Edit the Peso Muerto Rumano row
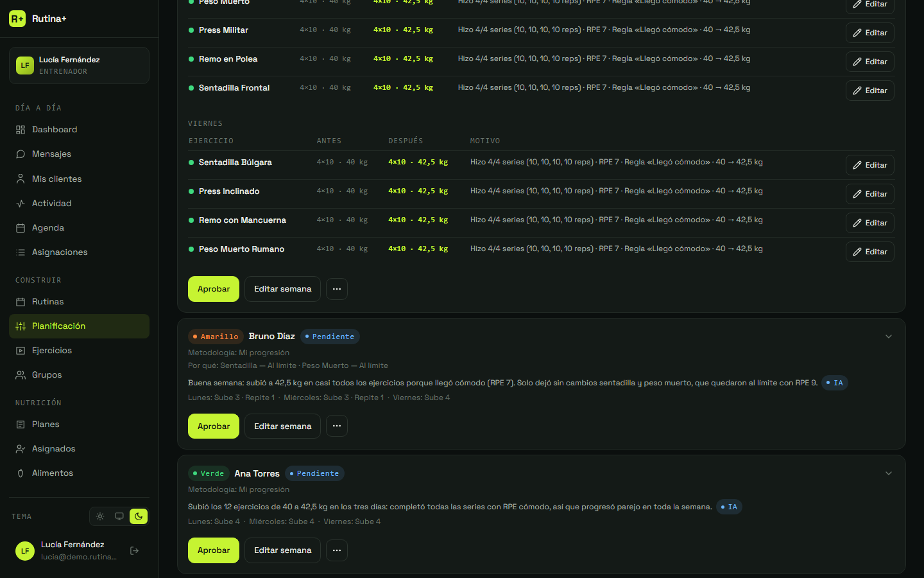Viewport: 924px width, 578px height. 870,252
